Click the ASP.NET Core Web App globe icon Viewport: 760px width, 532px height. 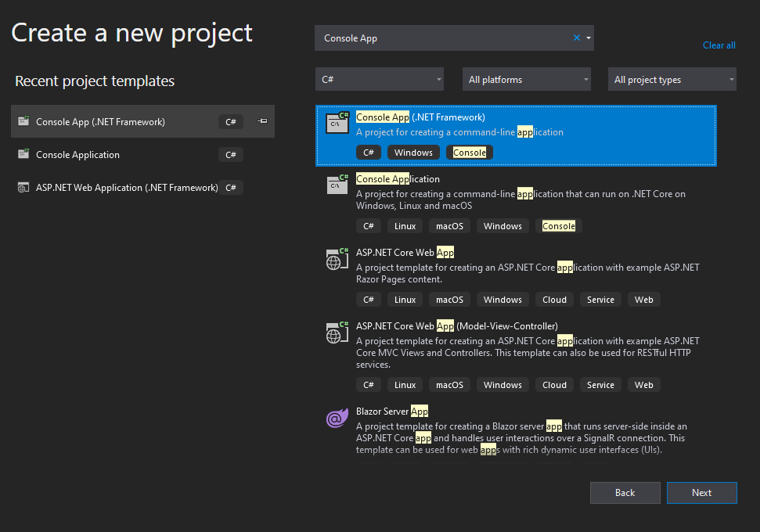(x=337, y=258)
